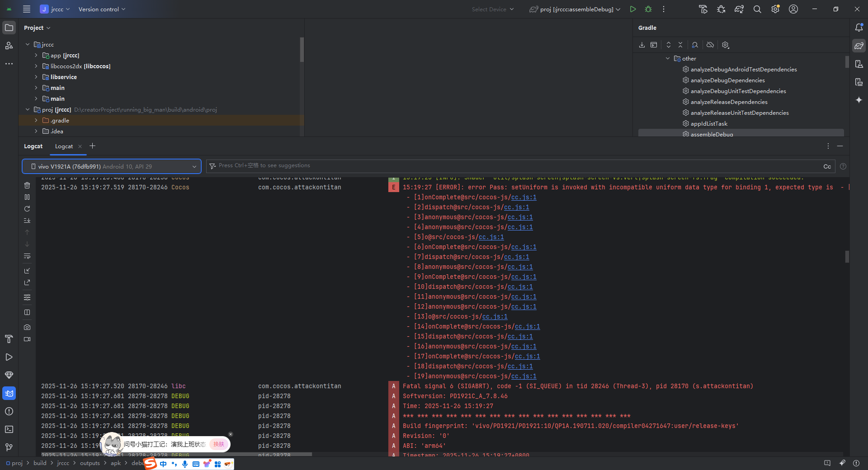
Task: Download Gradle sources icon
Action: pyautogui.click(x=642, y=45)
